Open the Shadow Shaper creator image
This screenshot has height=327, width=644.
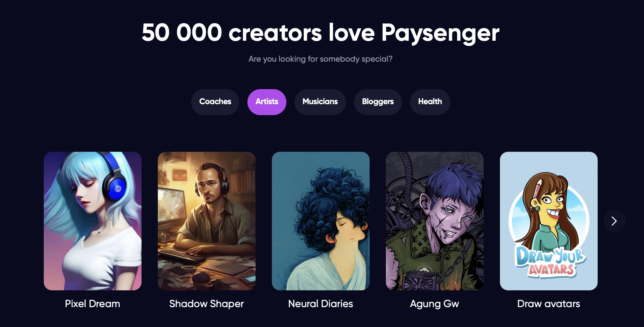coord(207,221)
